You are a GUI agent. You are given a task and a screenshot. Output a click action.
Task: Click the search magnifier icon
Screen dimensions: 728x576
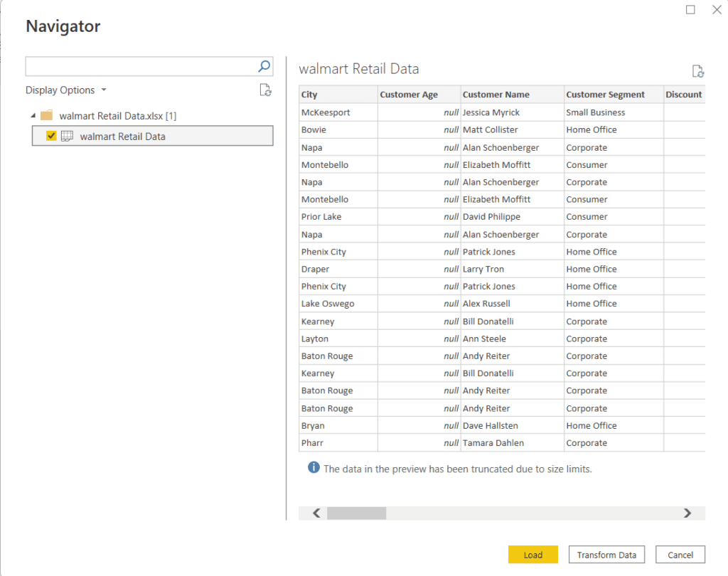pyautogui.click(x=264, y=66)
